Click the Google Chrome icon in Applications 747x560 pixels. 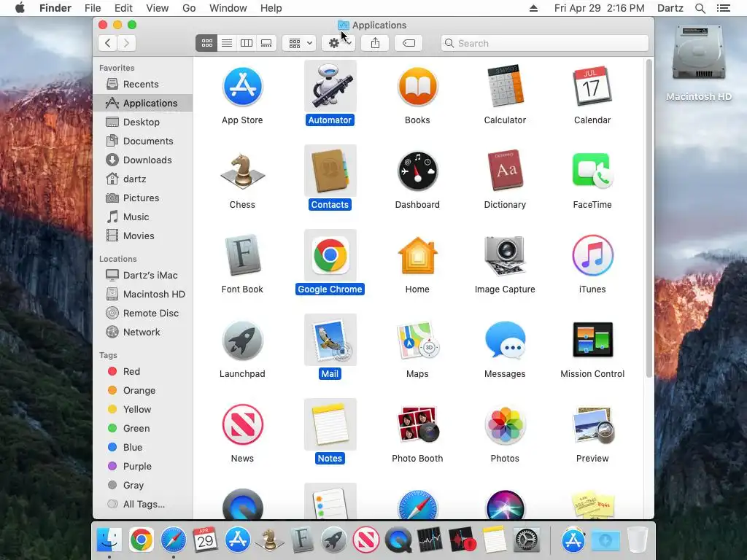(x=330, y=256)
